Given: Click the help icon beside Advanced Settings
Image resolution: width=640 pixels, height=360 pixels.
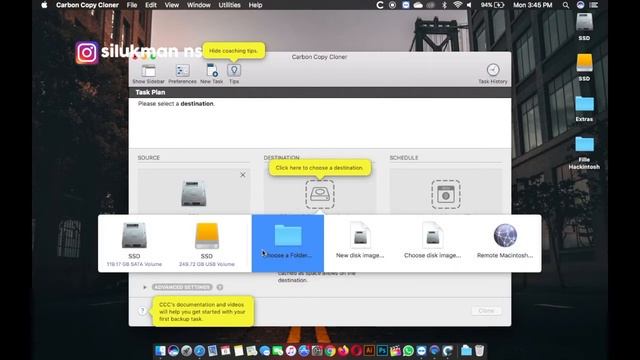Looking at the screenshot, I should [220, 287].
